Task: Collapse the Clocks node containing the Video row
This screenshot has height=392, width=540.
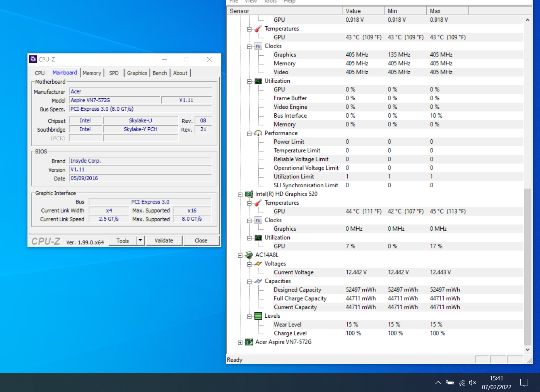Action: click(249, 46)
